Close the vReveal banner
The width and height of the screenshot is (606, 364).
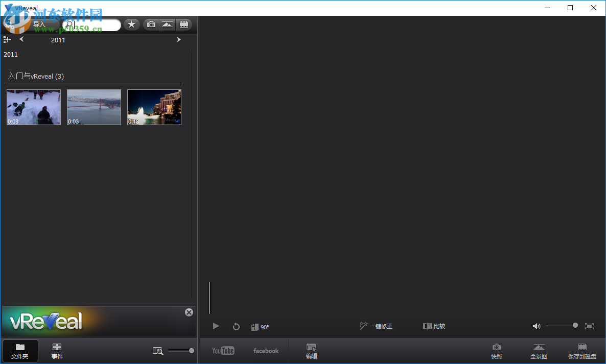pos(189,312)
